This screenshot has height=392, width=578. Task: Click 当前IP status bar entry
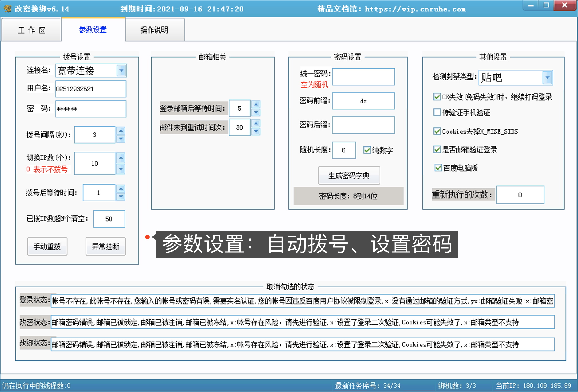533,386
